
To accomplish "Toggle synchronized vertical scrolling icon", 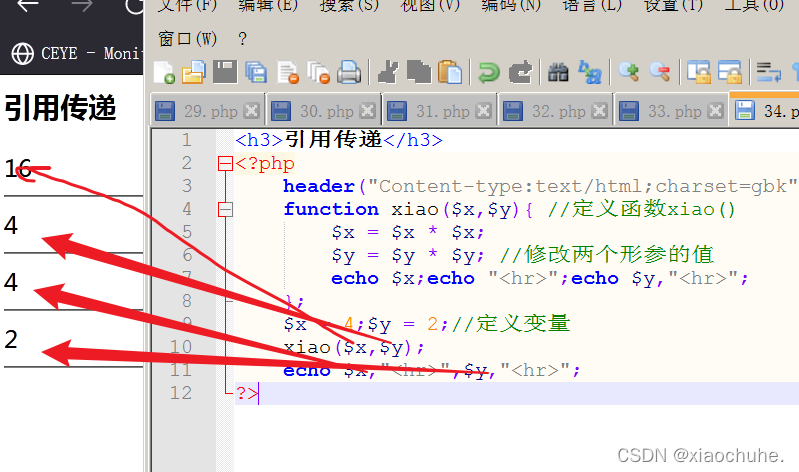I will tap(699, 72).
